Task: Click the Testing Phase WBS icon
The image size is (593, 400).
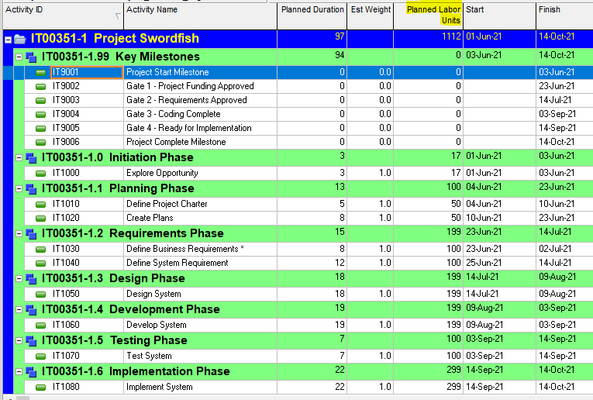Action: click(x=31, y=341)
